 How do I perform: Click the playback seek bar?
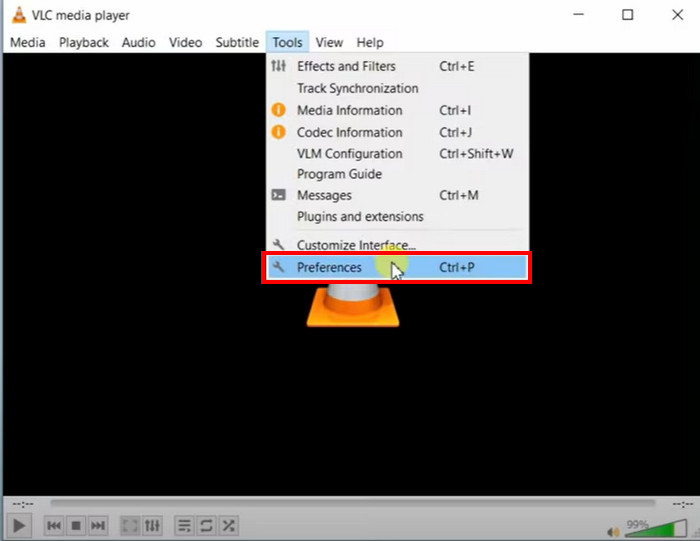click(353, 504)
